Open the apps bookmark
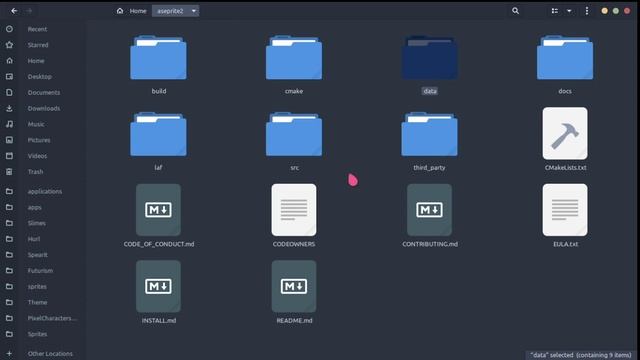This screenshot has height=360, width=640. [34, 207]
